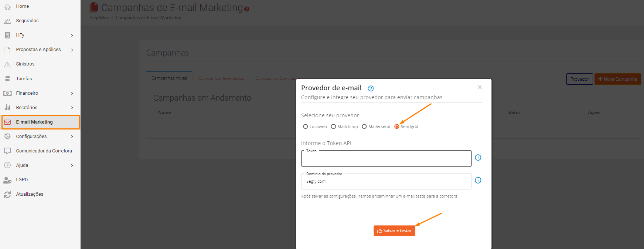Select the Mailersend provider option
Image resolution: width=644 pixels, height=249 pixels.
[364, 127]
